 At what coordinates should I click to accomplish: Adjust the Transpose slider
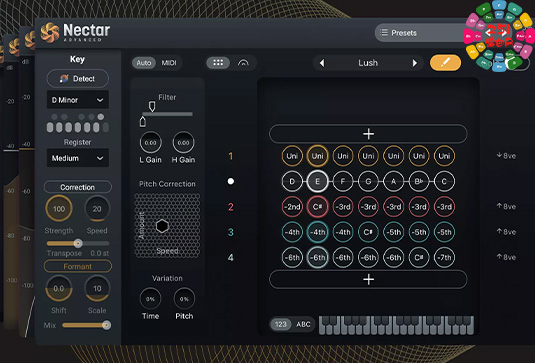pos(78,243)
